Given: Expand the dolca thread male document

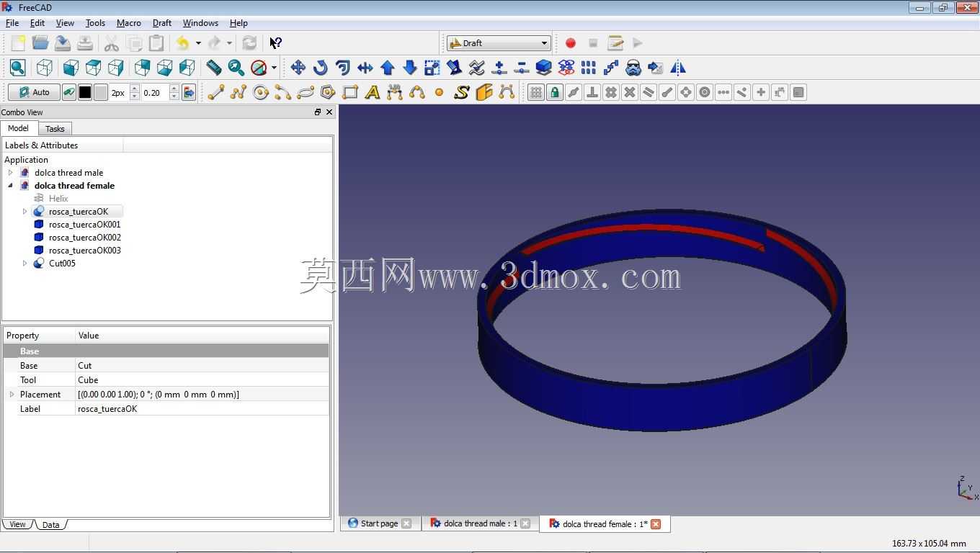Looking at the screenshot, I should click(10, 173).
